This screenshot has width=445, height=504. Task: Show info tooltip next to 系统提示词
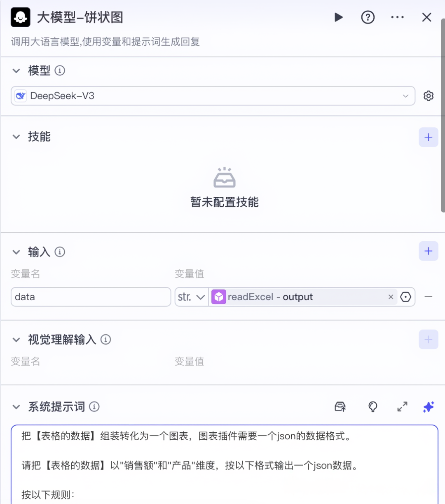[x=94, y=407]
